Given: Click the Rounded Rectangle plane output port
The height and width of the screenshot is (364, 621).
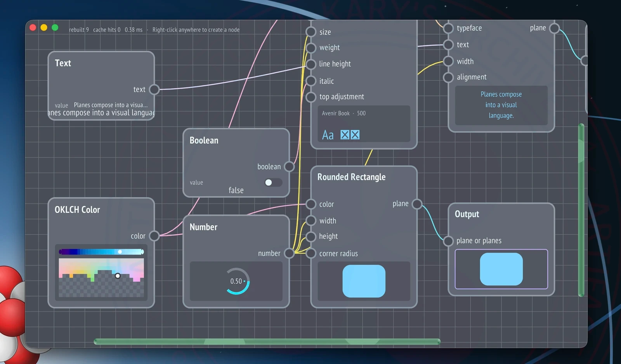Looking at the screenshot, I should click(417, 204).
